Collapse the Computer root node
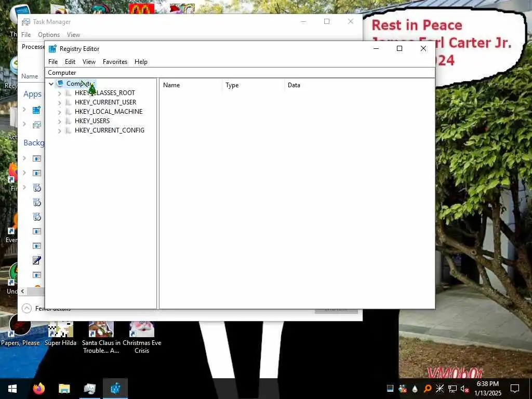The width and height of the screenshot is (532, 399). [x=51, y=84]
